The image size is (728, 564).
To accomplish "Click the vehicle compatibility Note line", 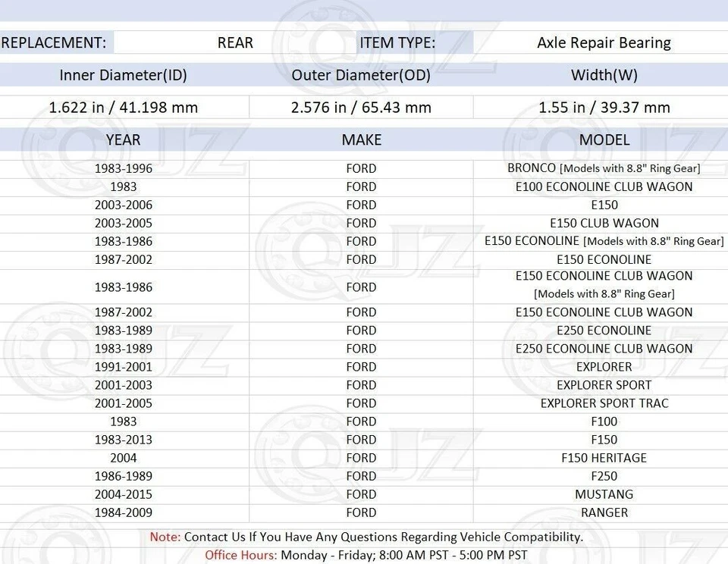I will (x=366, y=537).
